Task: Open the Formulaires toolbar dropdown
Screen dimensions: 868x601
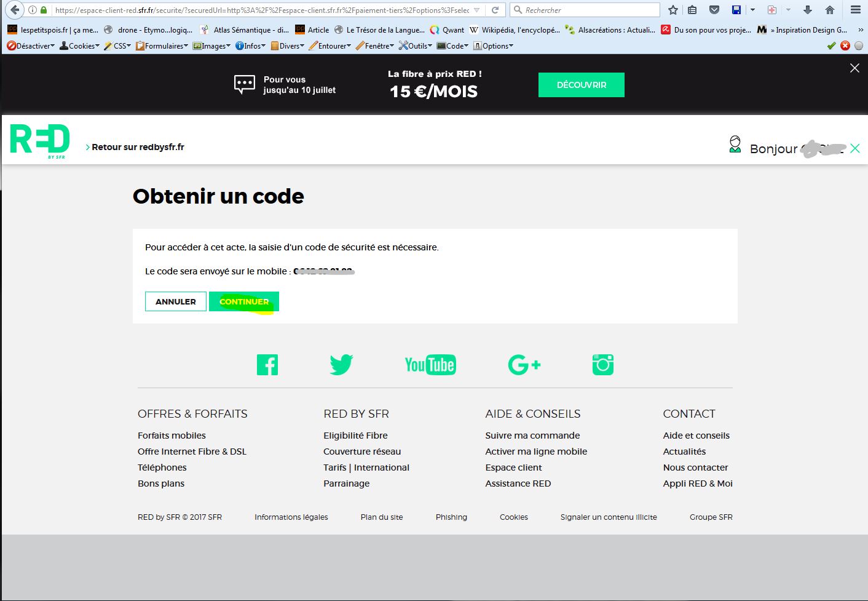Action: (x=162, y=46)
